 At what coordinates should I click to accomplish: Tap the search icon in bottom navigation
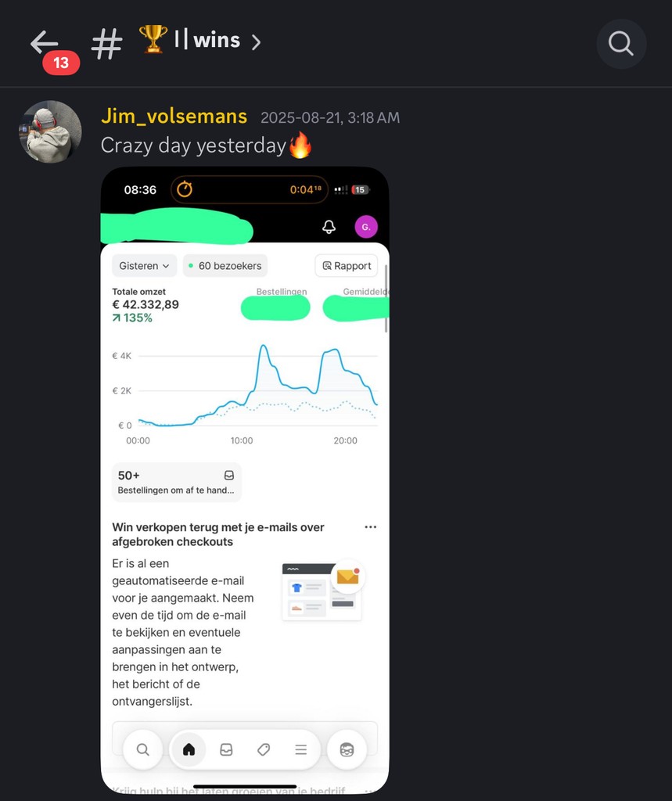143,749
